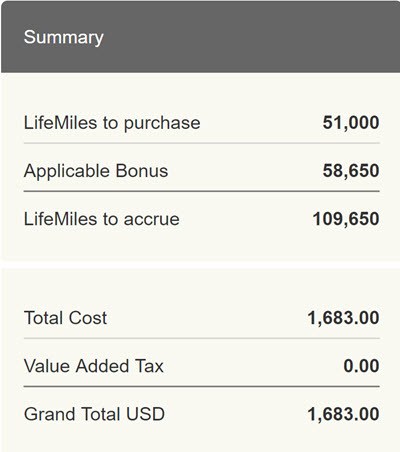Select the LifeMiles to accrue label
The height and width of the screenshot is (452, 400).
102,219
